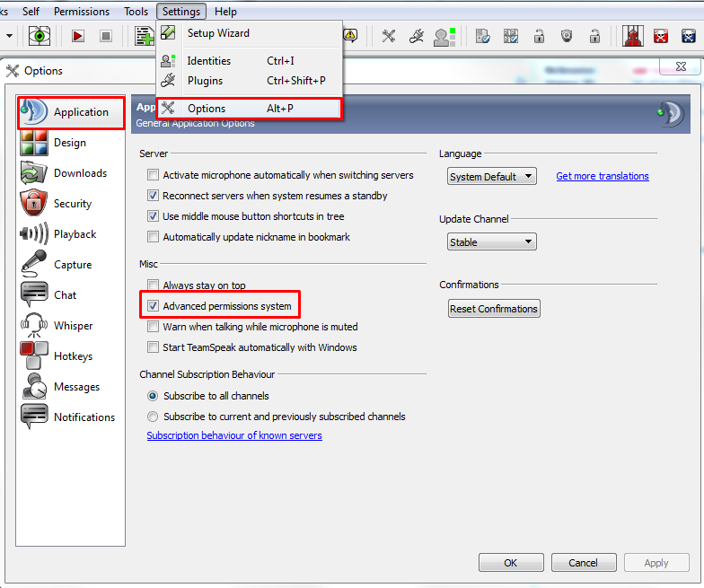The image size is (704, 588).
Task: Confirm the dialog with OK
Action: (511, 562)
